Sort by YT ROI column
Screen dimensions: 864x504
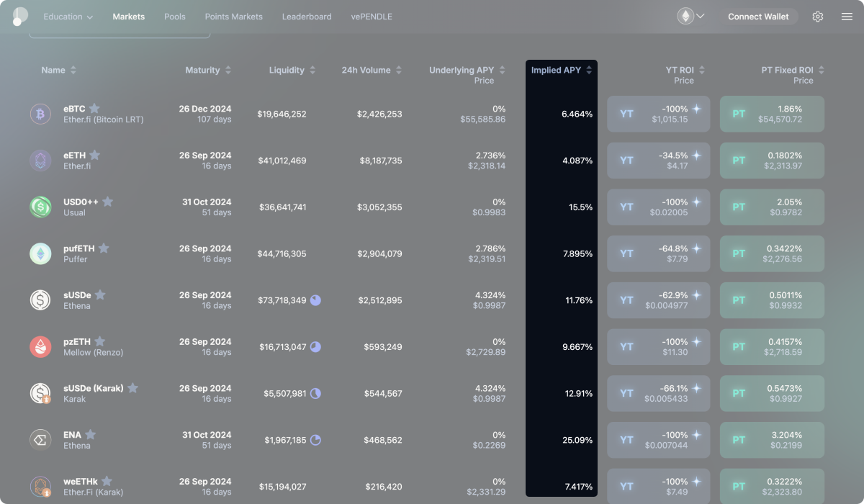(685, 70)
